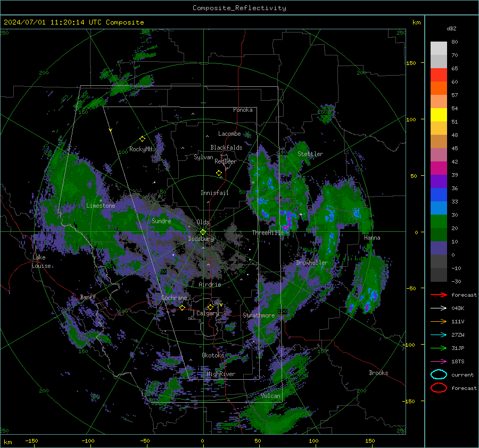
Task: Click the cyan 'current' ellipse legend icon
Action: (x=439, y=374)
